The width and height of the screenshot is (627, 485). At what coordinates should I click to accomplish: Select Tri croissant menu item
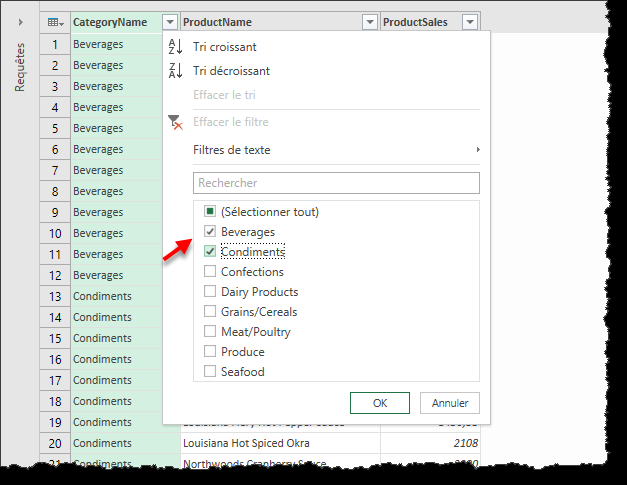click(225, 47)
